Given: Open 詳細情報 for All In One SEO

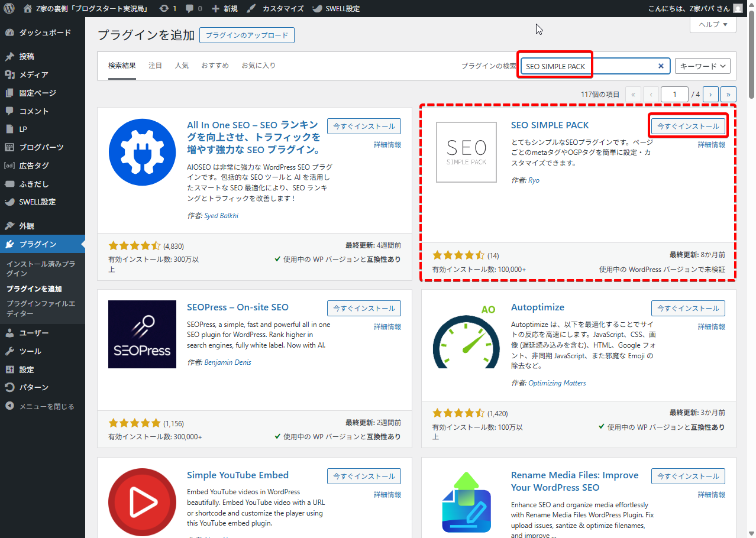Looking at the screenshot, I should 387,145.
